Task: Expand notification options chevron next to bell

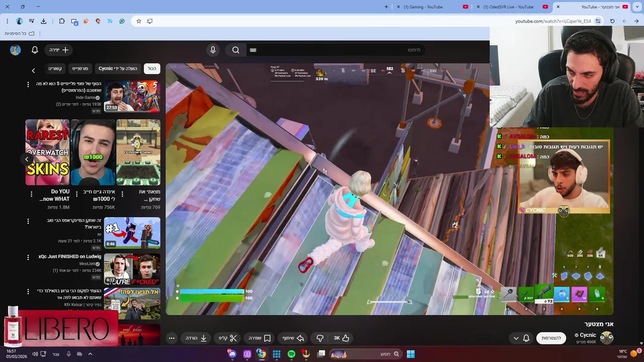Action: coord(516,338)
